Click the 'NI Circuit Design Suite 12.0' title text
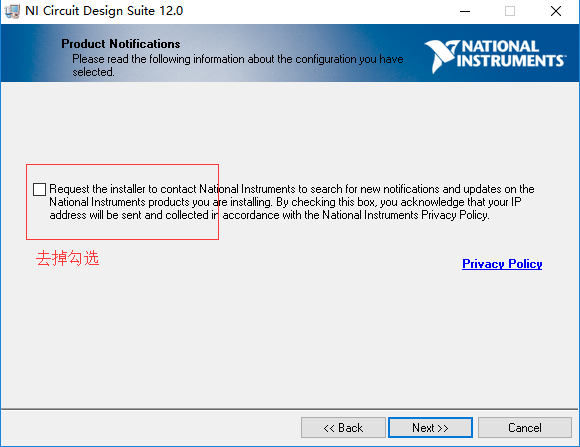 pos(104,11)
